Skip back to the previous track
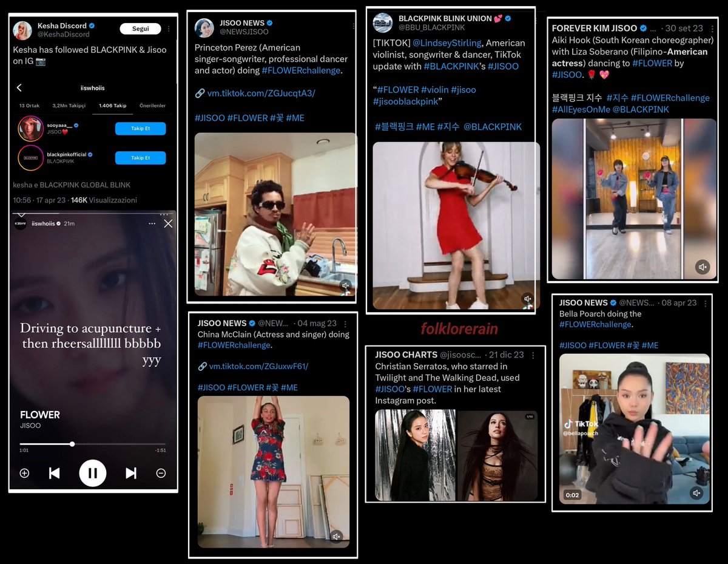 point(55,473)
